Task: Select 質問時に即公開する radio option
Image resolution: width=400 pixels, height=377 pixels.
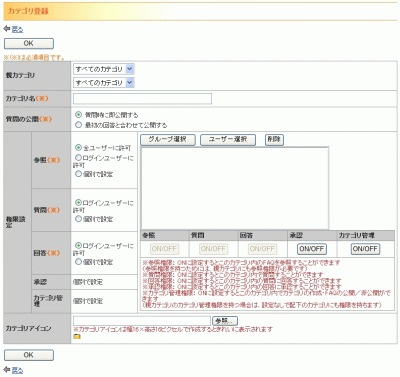Action: (x=78, y=115)
